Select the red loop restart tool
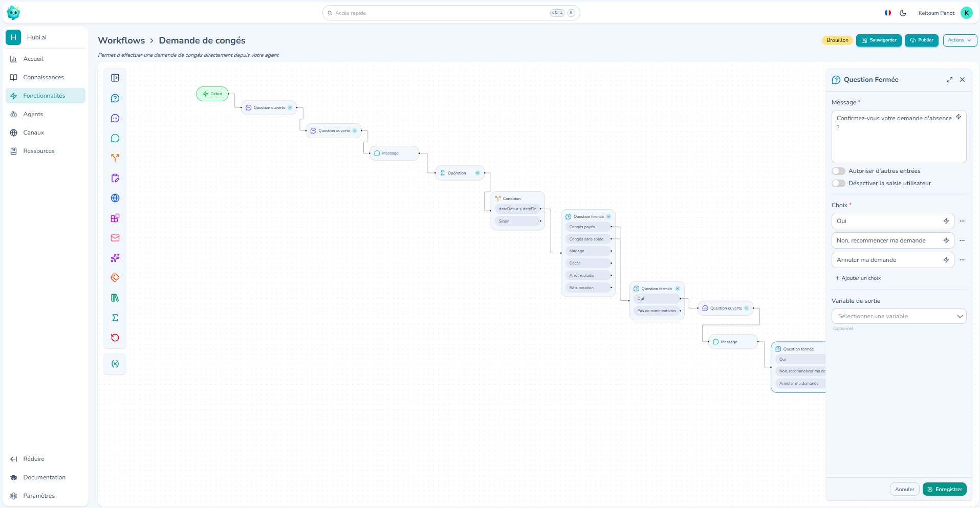The image size is (980, 508). [115, 338]
